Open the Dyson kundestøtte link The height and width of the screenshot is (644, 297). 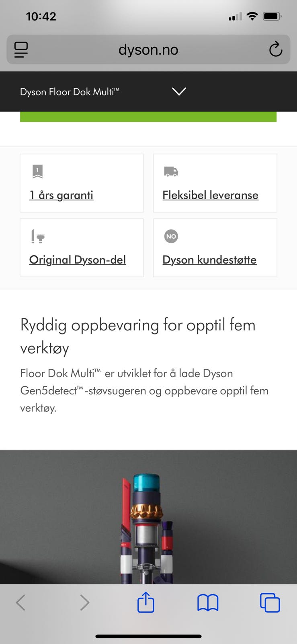pyautogui.click(x=209, y=260)
